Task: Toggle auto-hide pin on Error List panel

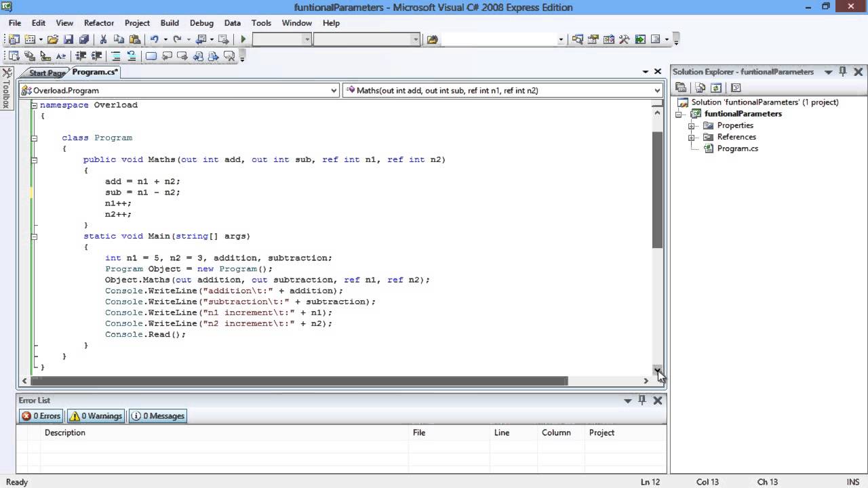Action: click(642, 400)
